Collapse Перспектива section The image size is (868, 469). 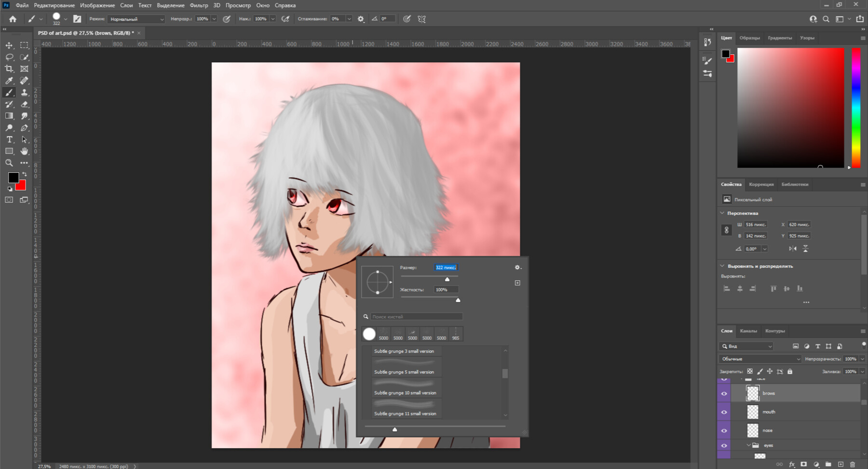tap(722, 213)
